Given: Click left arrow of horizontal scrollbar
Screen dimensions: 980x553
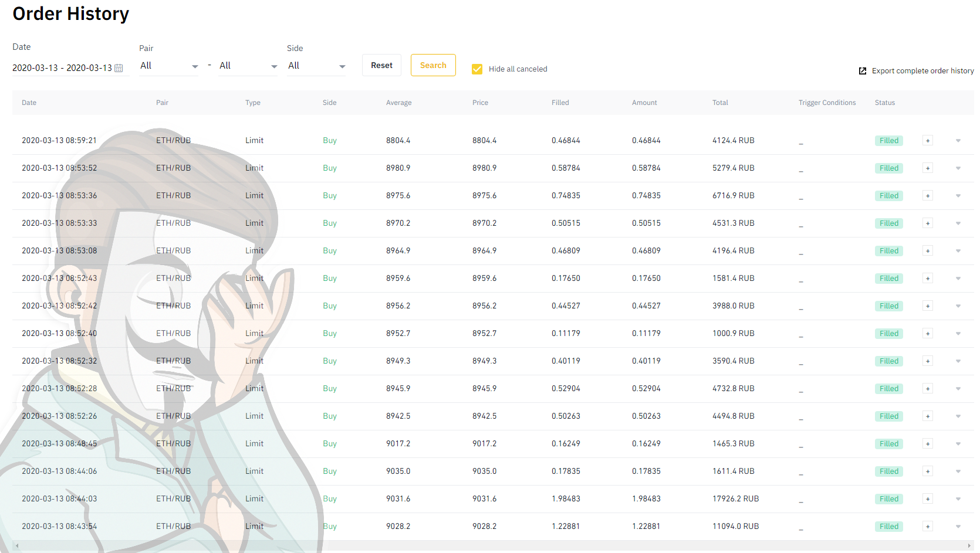Looking at the screenshot, I should [17, 546].
